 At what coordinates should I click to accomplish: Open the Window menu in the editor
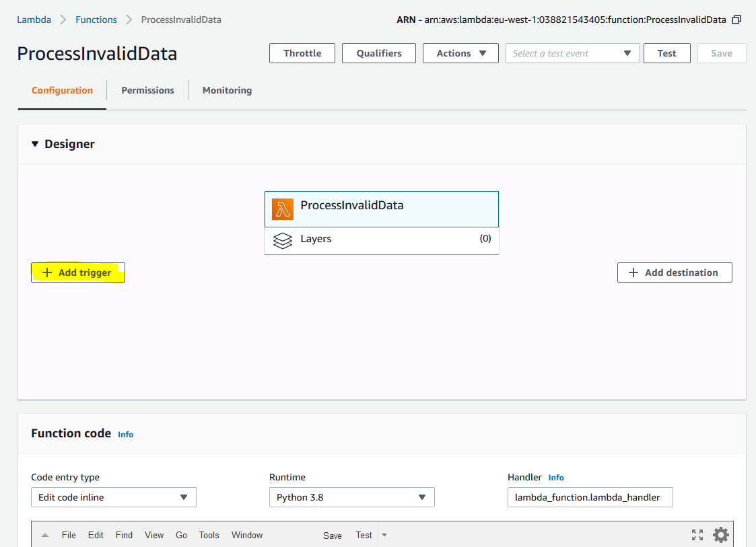click(x=247, y=535)
